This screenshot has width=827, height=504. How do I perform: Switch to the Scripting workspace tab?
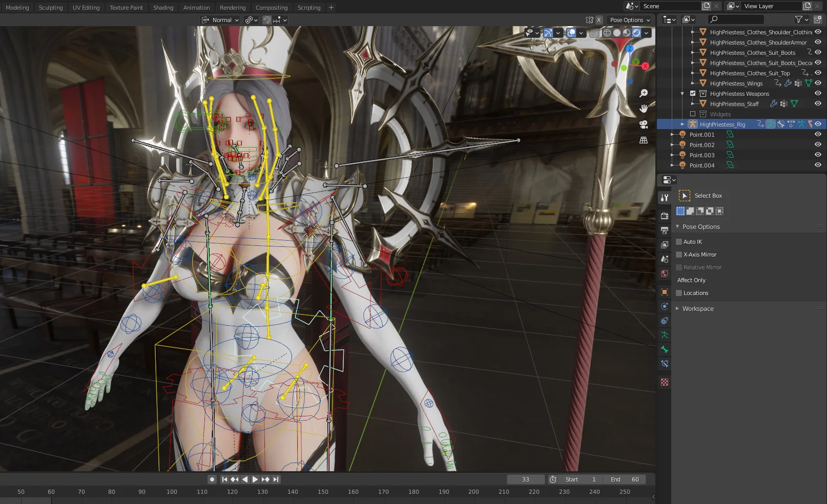(x=309, y=7)
